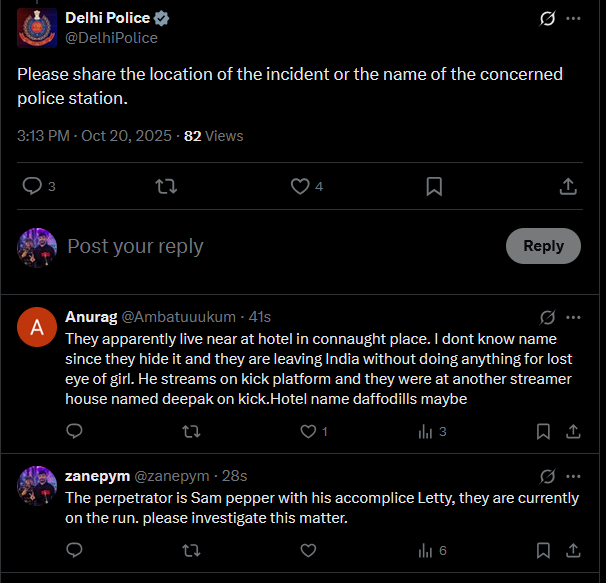Reply to the Delhi Police post

pyautogui.click(x=33, y=186)
